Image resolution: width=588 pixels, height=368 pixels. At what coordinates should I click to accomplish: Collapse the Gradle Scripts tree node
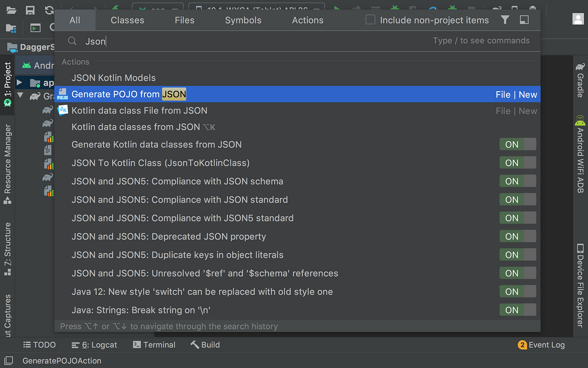[20, 95]
